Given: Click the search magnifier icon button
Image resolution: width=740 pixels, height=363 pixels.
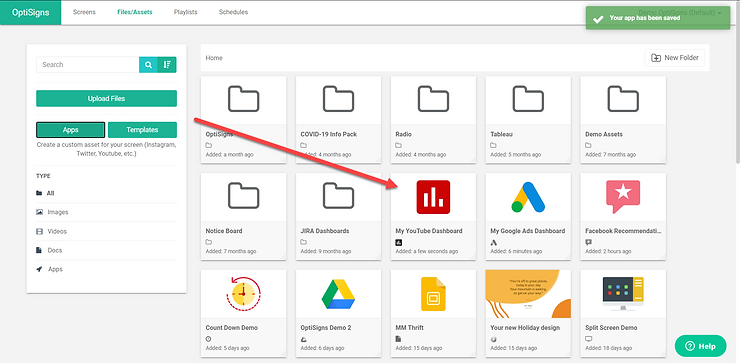Looking at the screenshot, I should coord(148,65).
